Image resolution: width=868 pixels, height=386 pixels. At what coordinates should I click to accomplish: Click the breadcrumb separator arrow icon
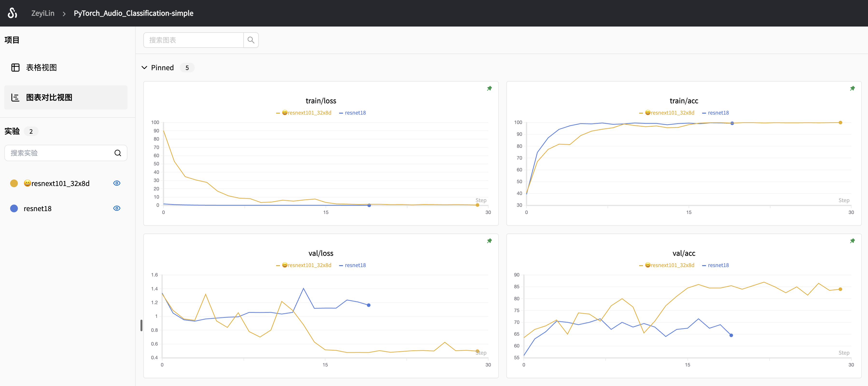[x=64, y=14]
